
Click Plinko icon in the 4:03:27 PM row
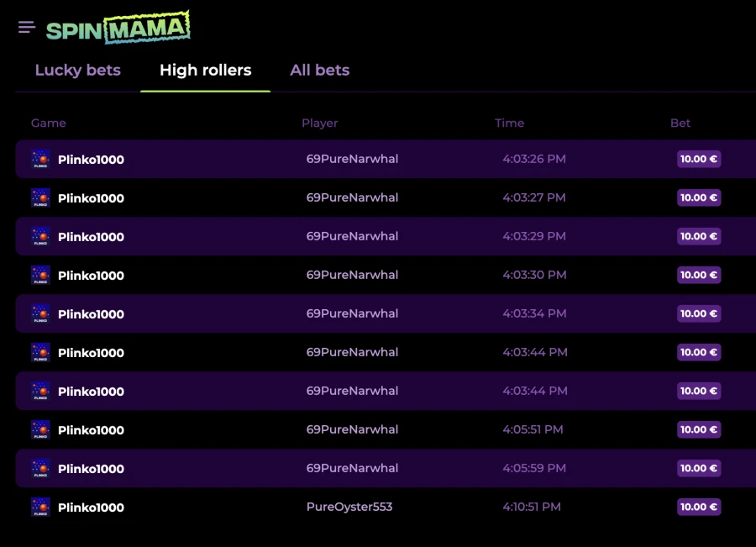(x=40, y=197)
